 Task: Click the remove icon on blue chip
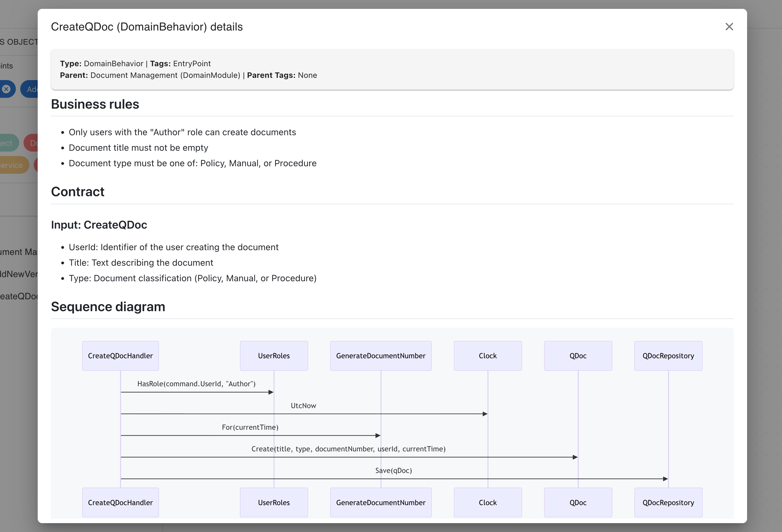point(6,89)
